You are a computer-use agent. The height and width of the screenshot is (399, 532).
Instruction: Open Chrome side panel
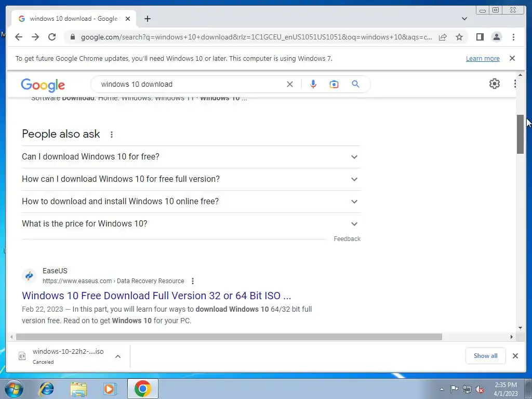[x=480, y=37]
